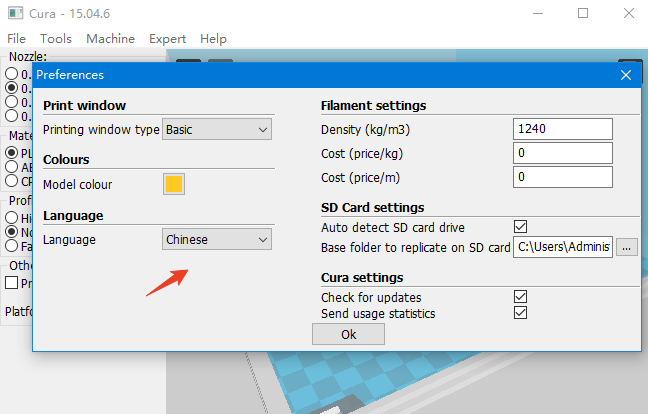Close the Preferences dialog

point(626,75)
